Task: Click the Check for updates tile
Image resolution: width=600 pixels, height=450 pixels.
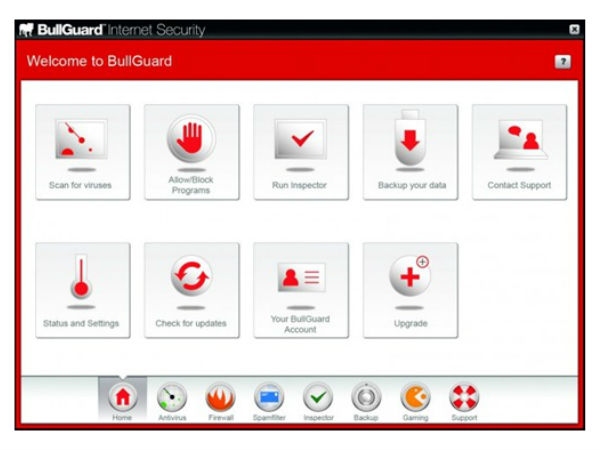Action: click(x=192, y=290)
